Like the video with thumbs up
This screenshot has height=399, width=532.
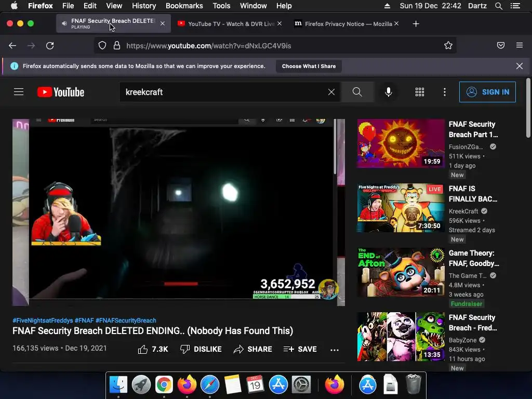153,349
